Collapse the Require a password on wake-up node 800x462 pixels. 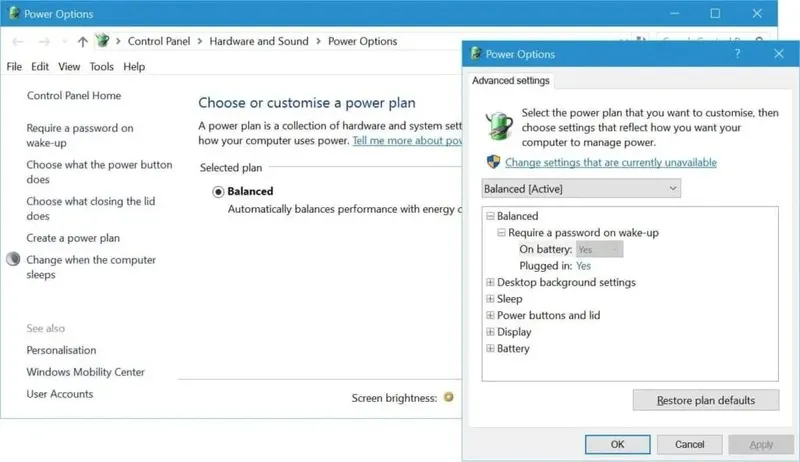[501, 233]
